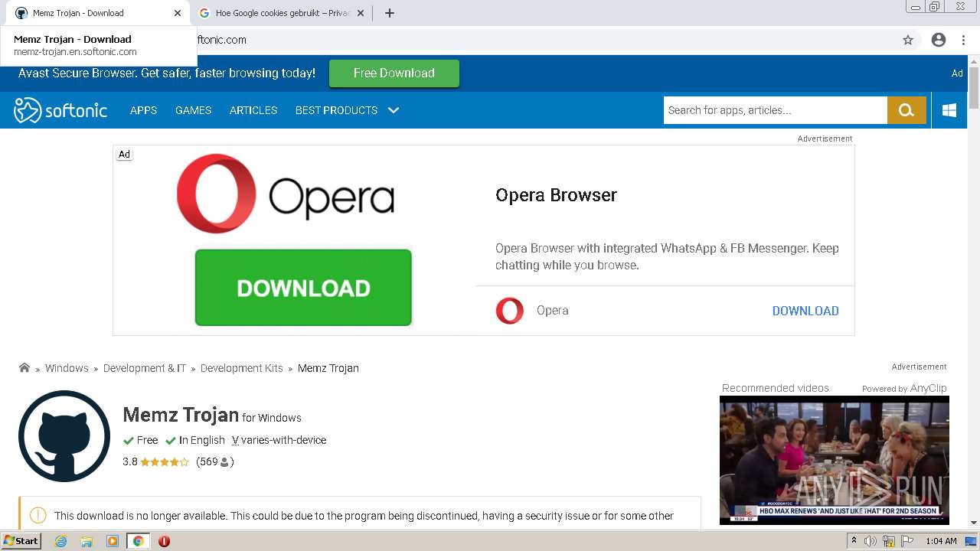The width and height of the screenshot is (980, 551).
Task: Play the recommended HBO Max video
Action: point(834,460)
